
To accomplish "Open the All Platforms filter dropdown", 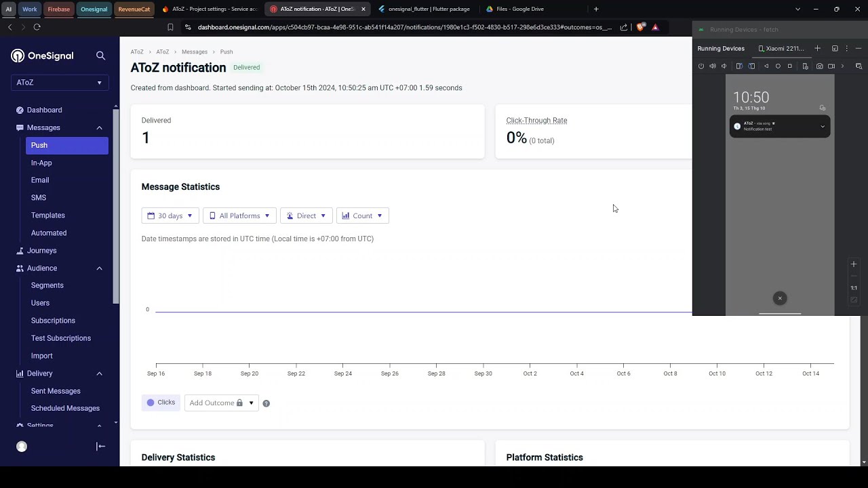I will [239, 216].
